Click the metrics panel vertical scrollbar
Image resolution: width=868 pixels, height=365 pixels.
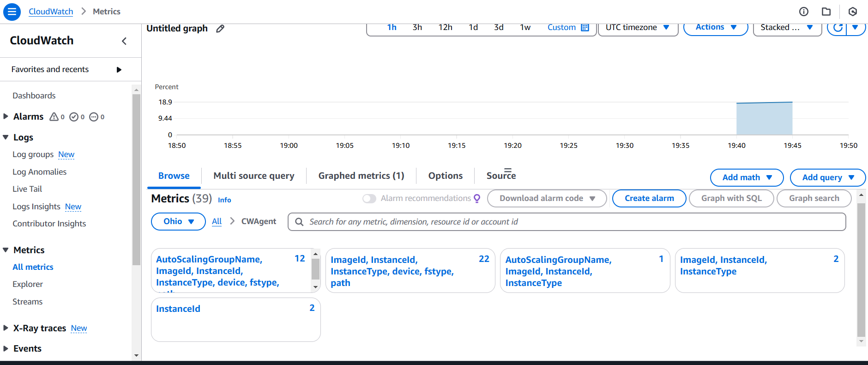point(861,269)
